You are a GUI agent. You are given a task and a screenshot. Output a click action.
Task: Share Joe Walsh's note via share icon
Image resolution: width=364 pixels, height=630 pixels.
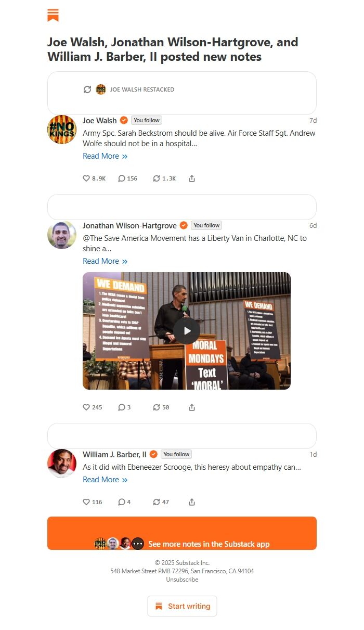(192, 178)
